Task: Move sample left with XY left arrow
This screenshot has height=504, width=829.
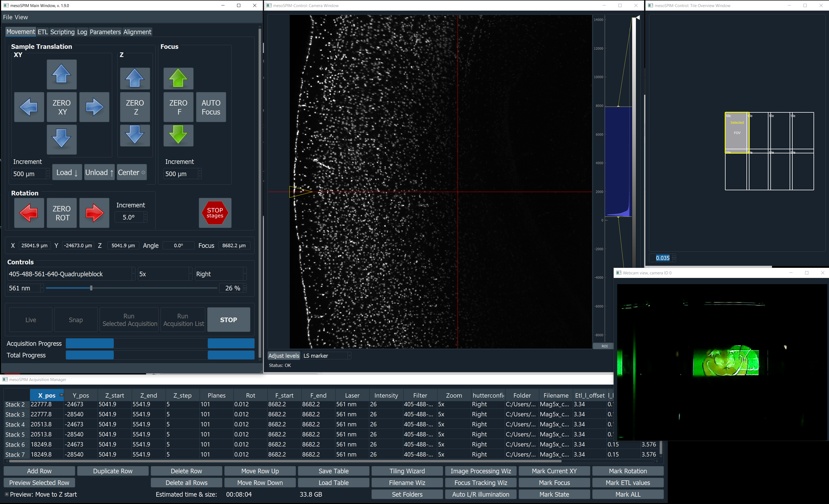Action: coord(29,107)
